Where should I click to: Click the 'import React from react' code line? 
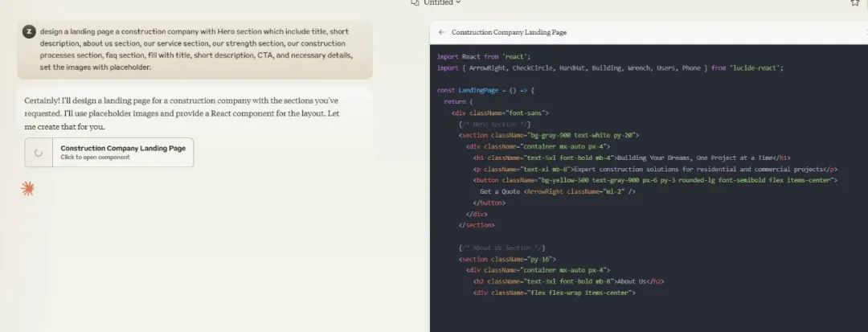(x=484, y=56)
